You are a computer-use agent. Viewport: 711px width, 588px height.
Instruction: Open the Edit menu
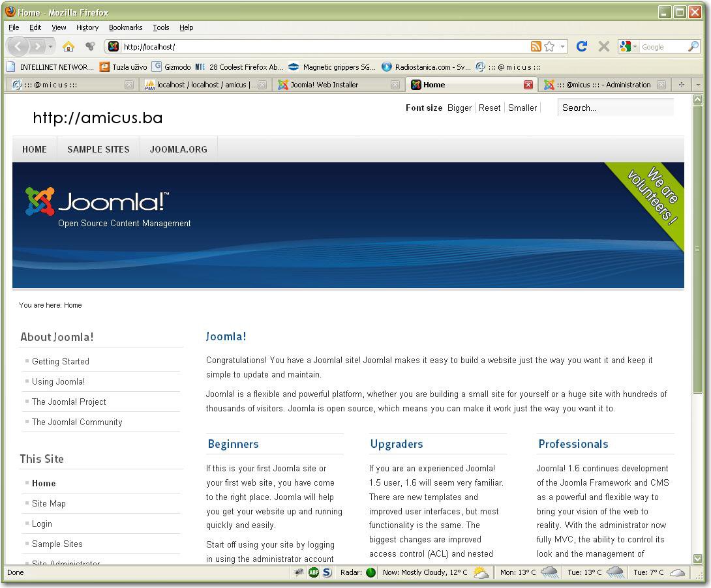click(x=35, y=27)
